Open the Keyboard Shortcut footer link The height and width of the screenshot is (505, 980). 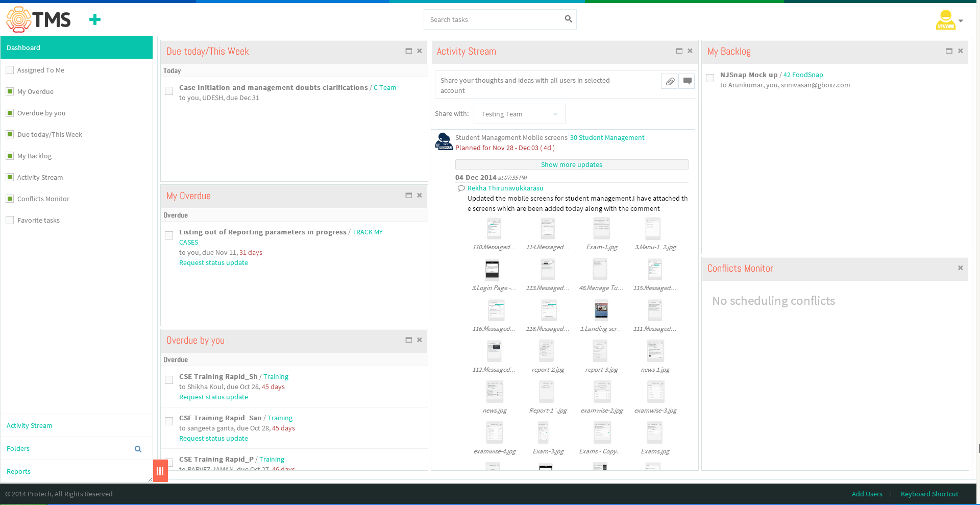click(929, 494)
